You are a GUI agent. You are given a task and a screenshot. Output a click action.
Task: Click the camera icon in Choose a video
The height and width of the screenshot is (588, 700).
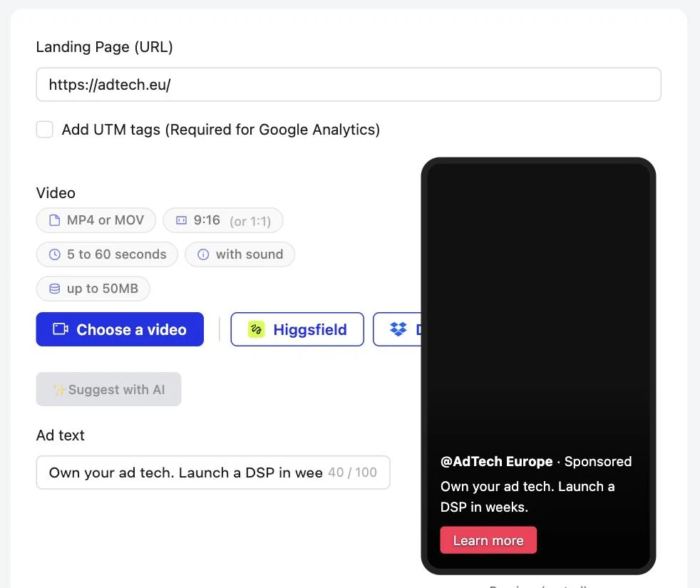[x=61, y=329]
